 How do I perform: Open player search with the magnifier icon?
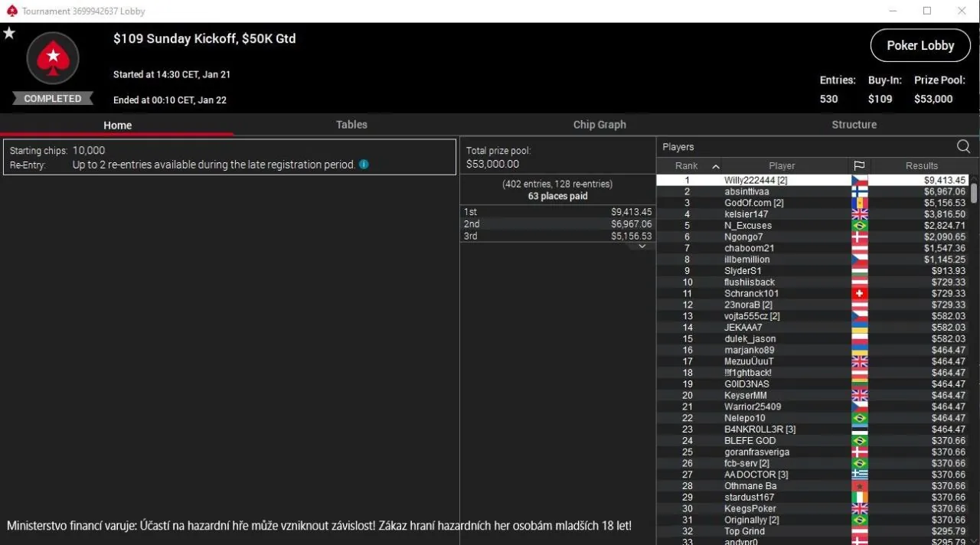[963, 147]
